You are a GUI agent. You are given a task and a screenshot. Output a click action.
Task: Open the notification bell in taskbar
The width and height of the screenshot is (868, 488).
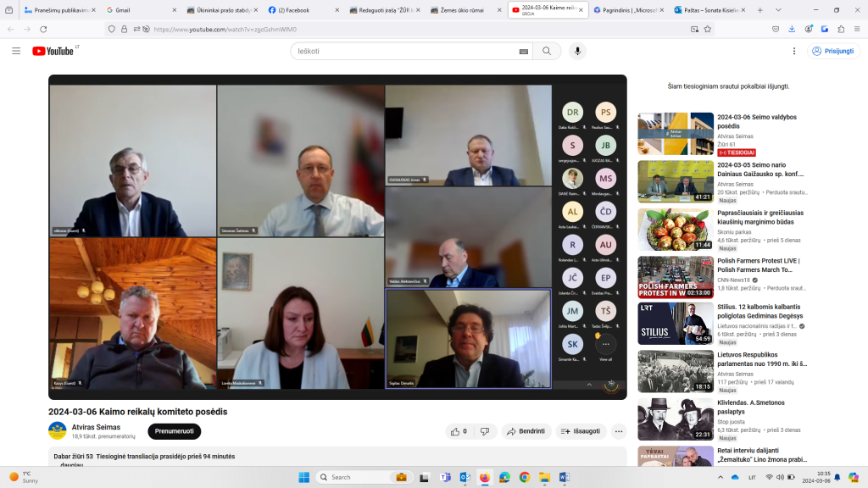point(837,477)
